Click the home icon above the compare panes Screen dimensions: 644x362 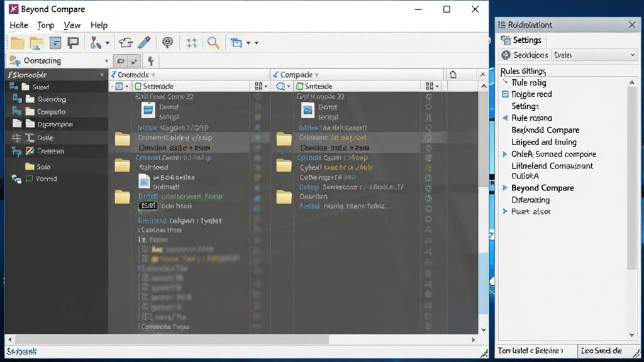(x=453, y=74)
